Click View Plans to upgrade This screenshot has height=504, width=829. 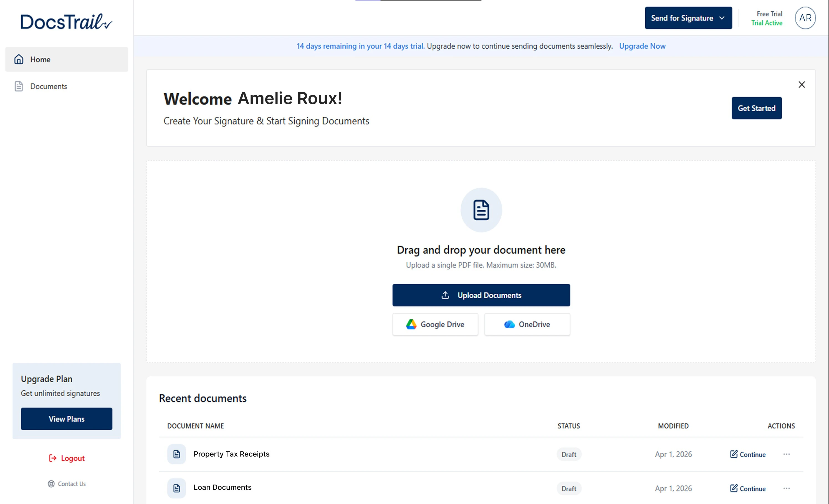(66, 419)
